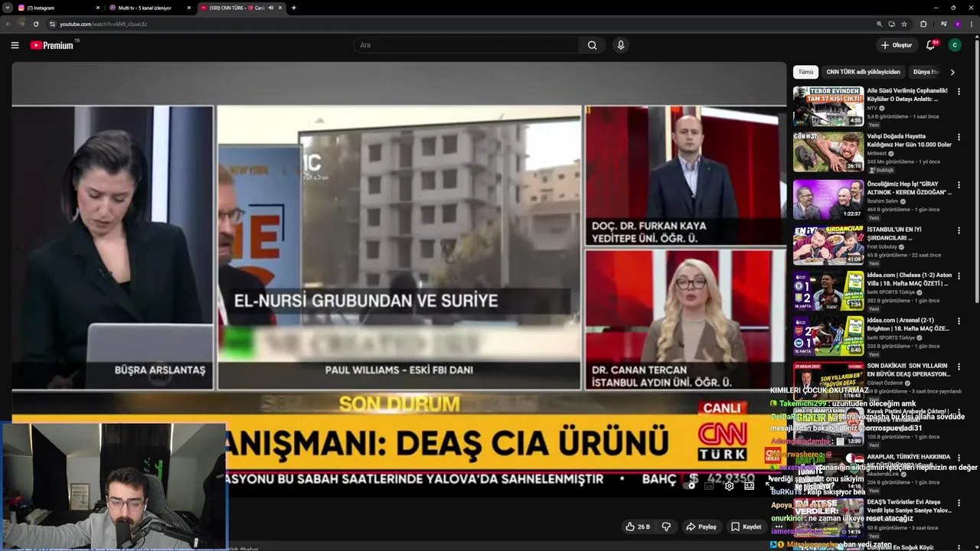Reload the page in the browser

35,24
